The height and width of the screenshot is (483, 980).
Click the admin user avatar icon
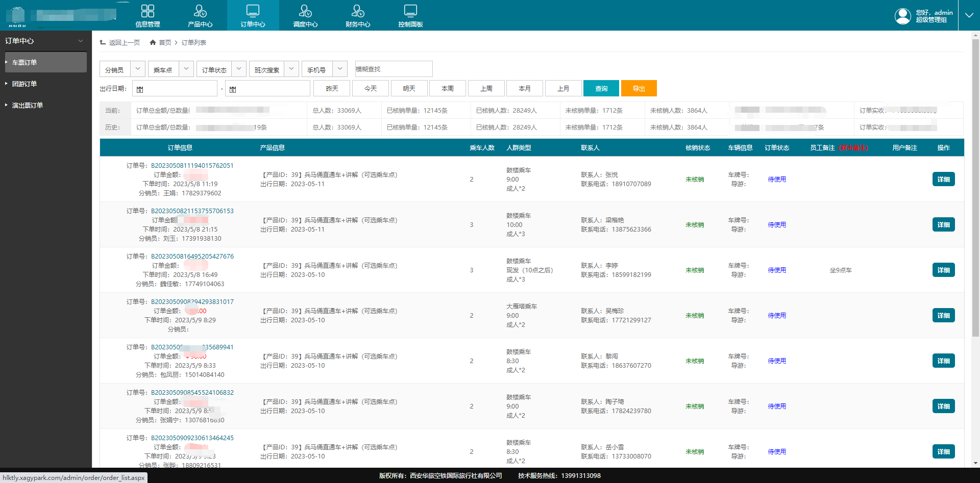click(902, 16)
